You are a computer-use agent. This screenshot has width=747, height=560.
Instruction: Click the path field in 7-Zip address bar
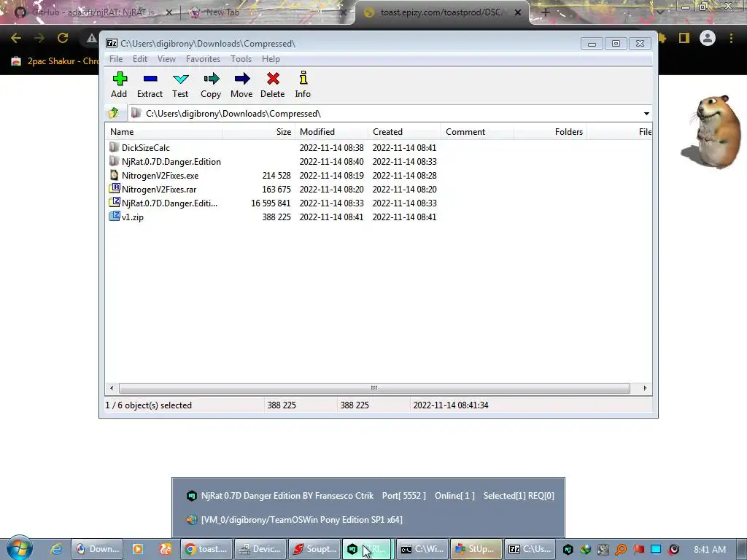(385, 113)
